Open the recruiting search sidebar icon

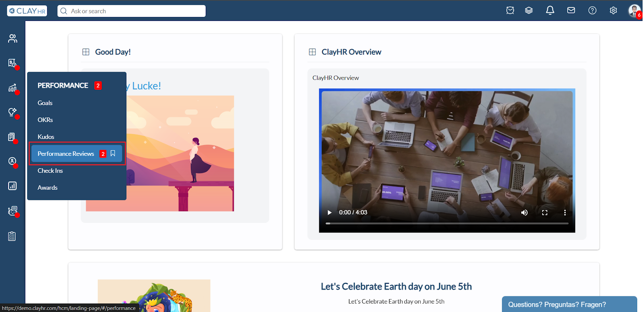[x=12, y=63]
